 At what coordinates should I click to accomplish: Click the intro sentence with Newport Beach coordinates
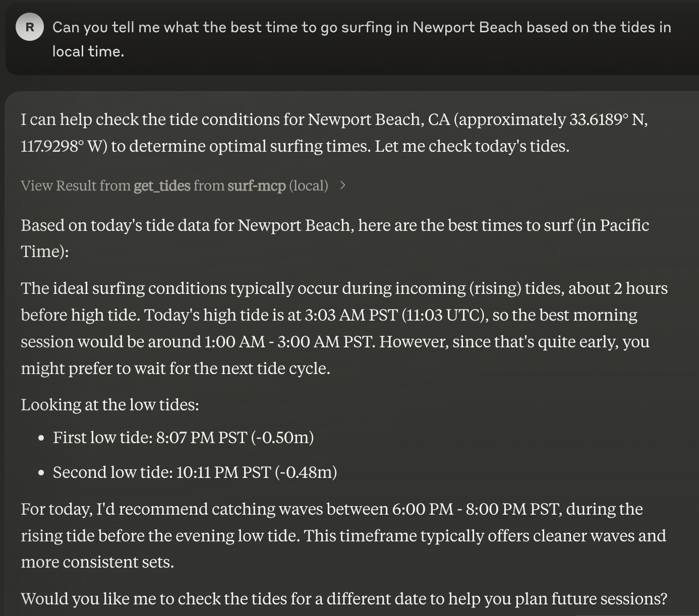[x=334, y=133]
